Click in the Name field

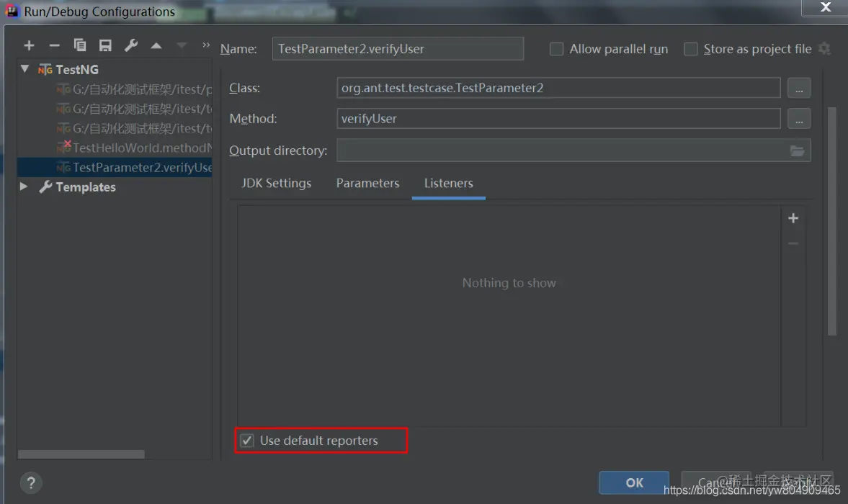coord(398,49)
